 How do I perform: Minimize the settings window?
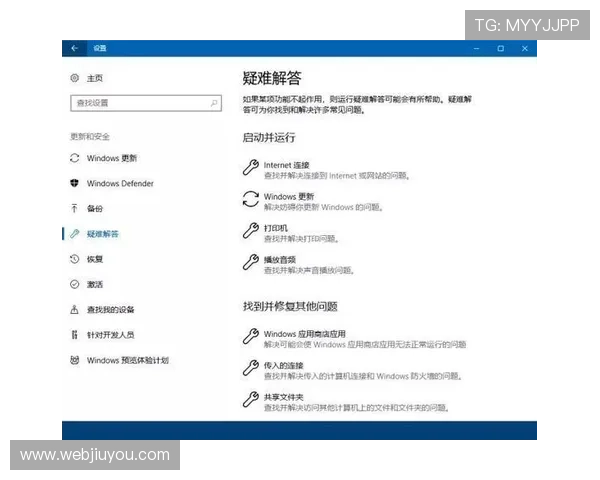click(476, 48)
